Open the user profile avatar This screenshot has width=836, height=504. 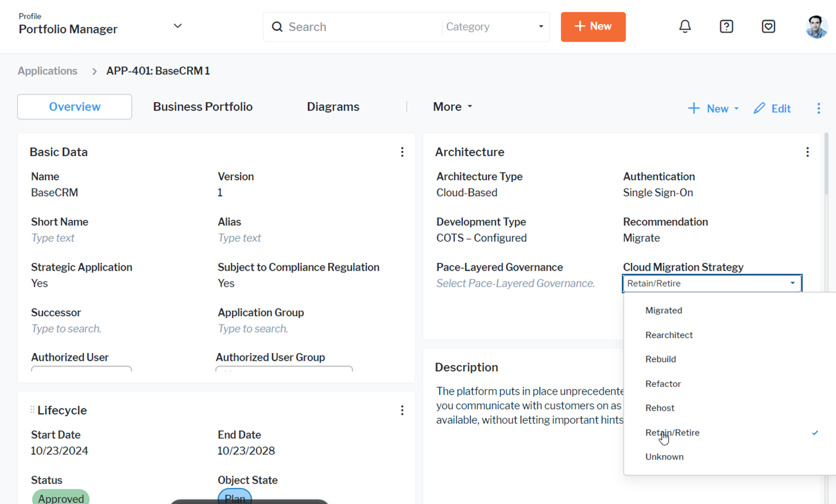point(816,27)
